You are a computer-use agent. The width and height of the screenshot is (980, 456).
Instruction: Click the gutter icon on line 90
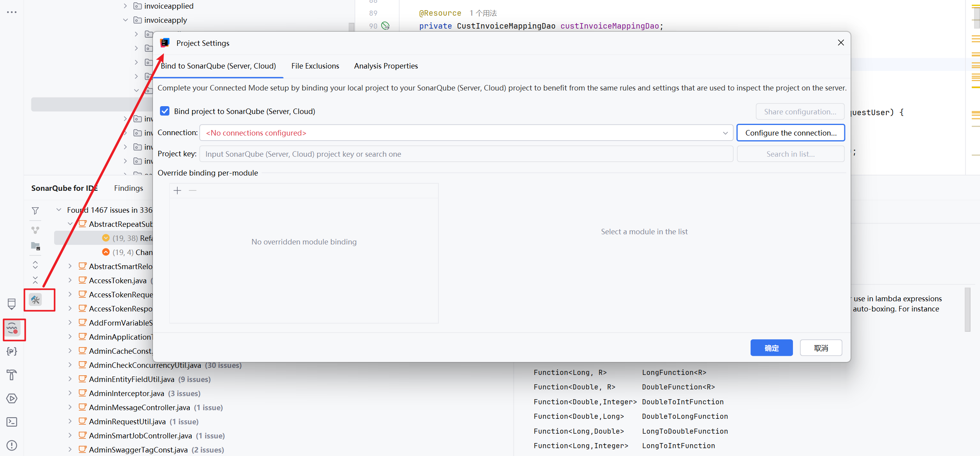pos(385,26)
